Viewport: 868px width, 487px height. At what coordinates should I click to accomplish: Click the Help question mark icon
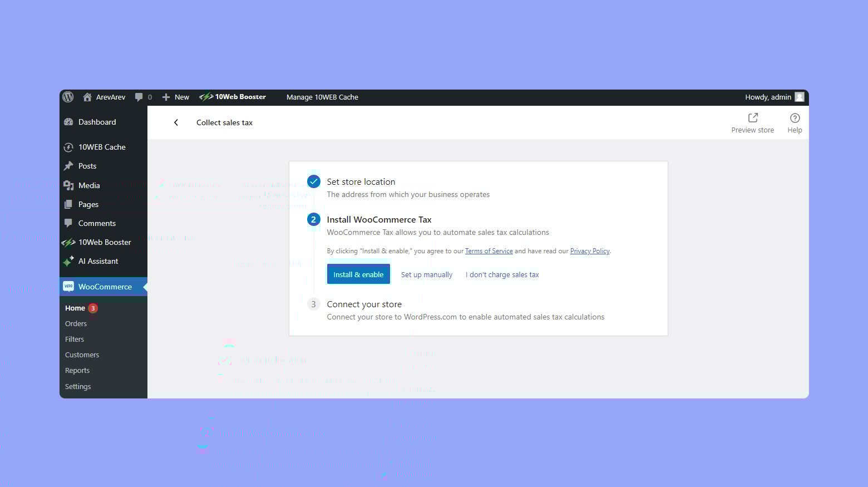point(795,118)
